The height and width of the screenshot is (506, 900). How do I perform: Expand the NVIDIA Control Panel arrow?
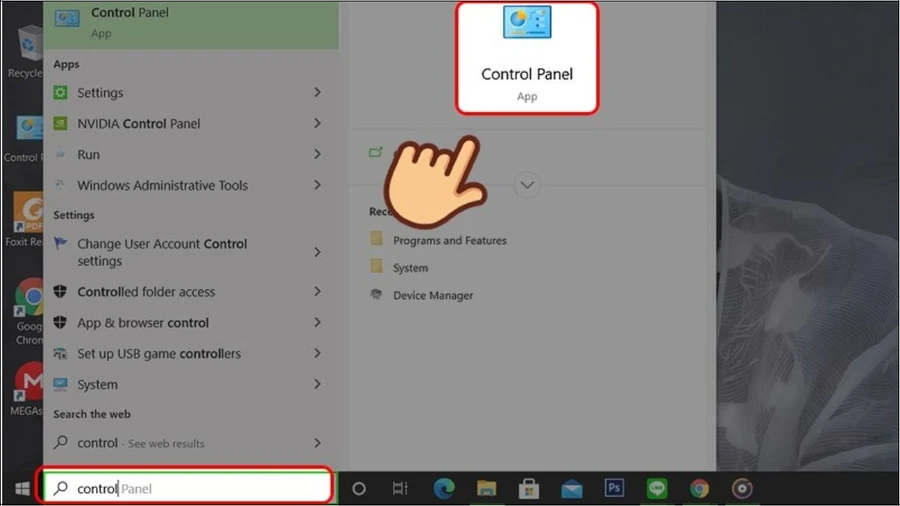point(317,123)
